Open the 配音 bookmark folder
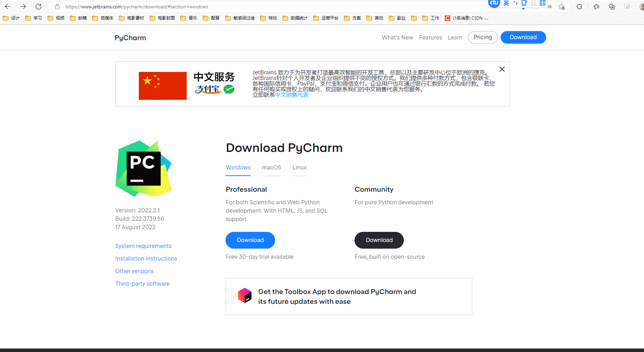The width and height of the screenshot is (644, 352). (x=211, y=18)
